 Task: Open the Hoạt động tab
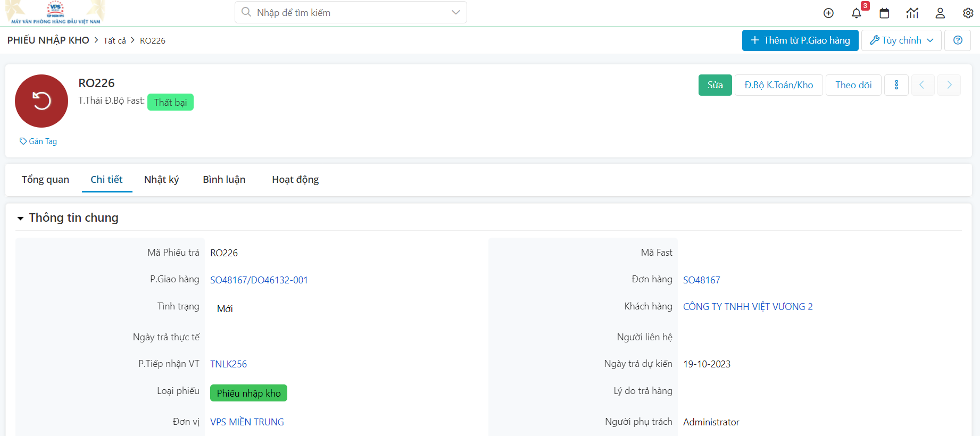click(295, 180)
